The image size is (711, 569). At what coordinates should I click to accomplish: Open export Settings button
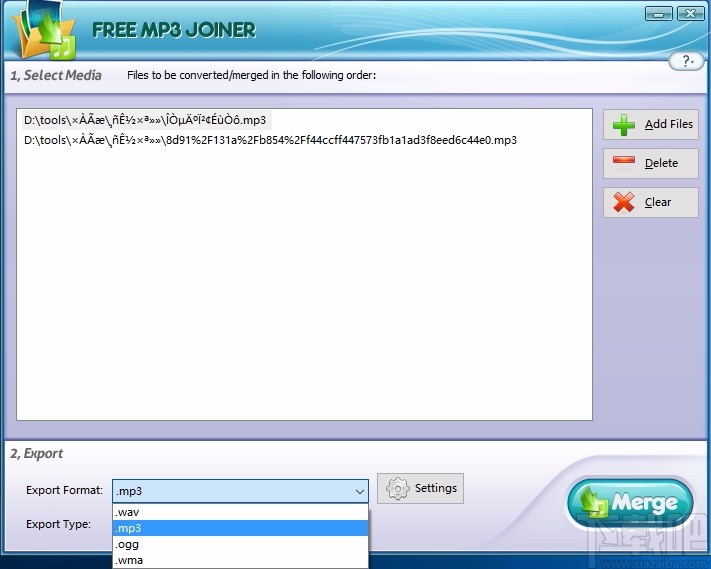[420, 488]
